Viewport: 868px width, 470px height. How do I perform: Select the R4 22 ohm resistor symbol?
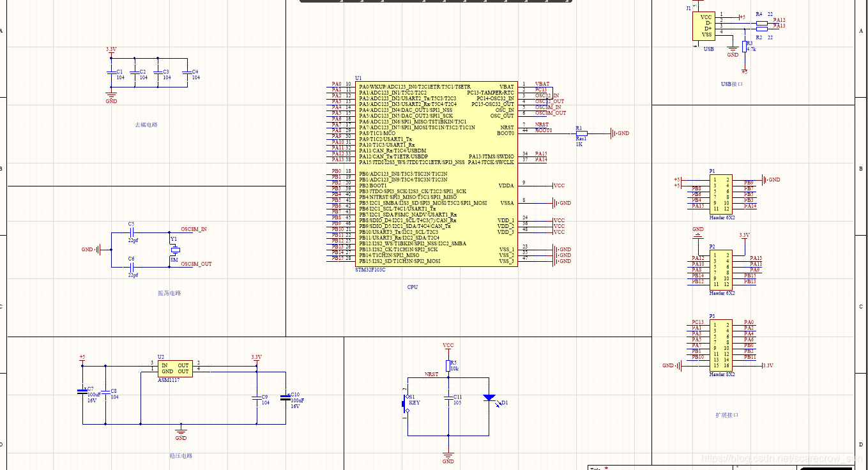click(x=761, y=23)
